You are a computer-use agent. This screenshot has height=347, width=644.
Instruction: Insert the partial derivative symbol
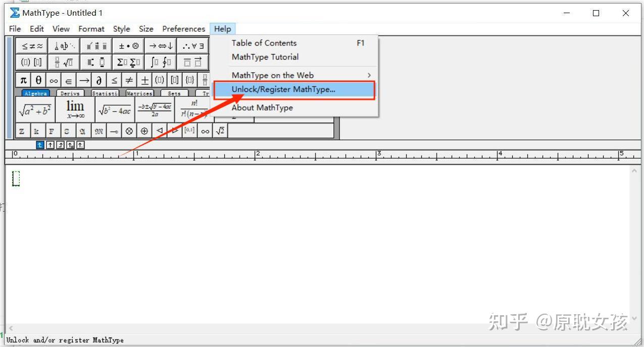98,79
